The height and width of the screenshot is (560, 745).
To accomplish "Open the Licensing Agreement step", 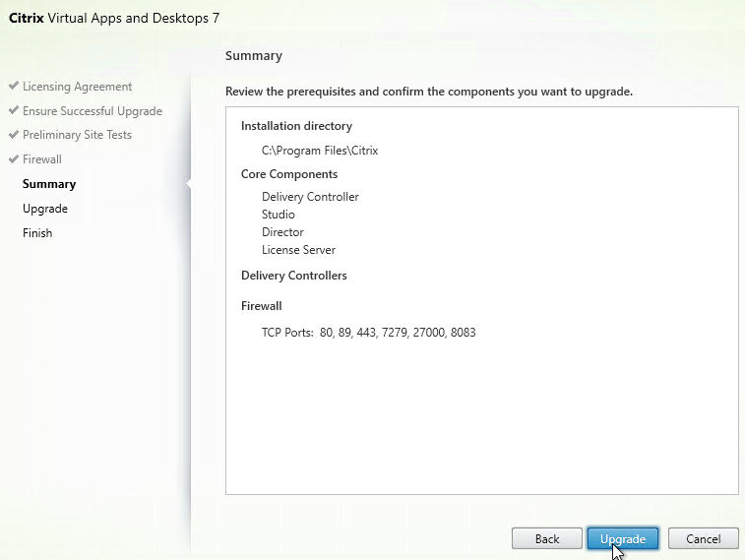I will [77, 87].
